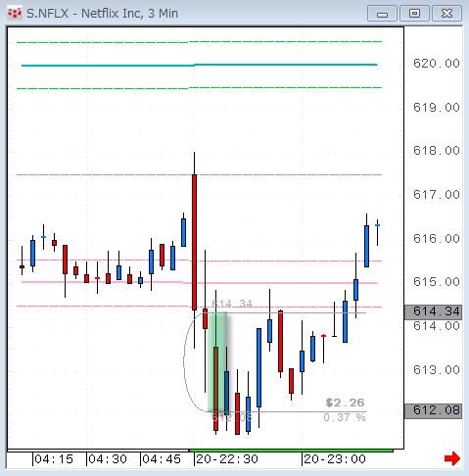Click the 612.08 price marker on axis
The image size is (469, 476).
(x=433, y=410)
